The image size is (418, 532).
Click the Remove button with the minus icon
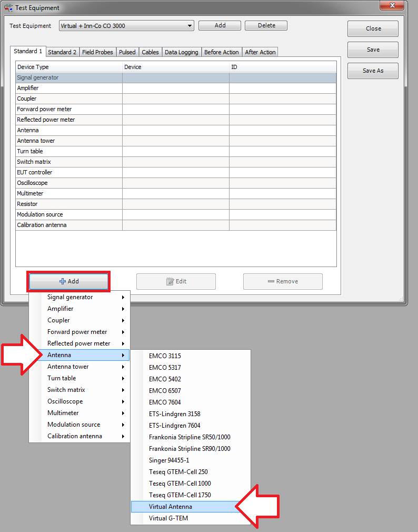[283, 281]
